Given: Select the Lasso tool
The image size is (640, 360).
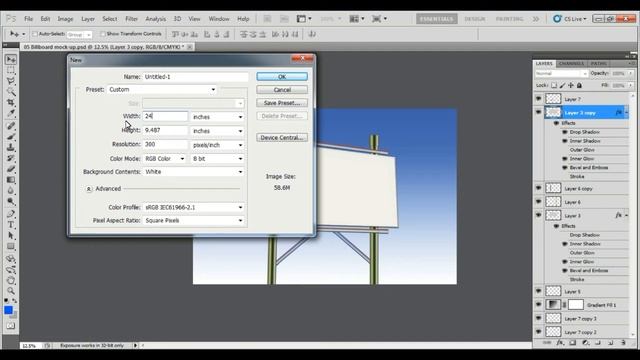Looking at the screenshot, I should [x=11, y=81].
